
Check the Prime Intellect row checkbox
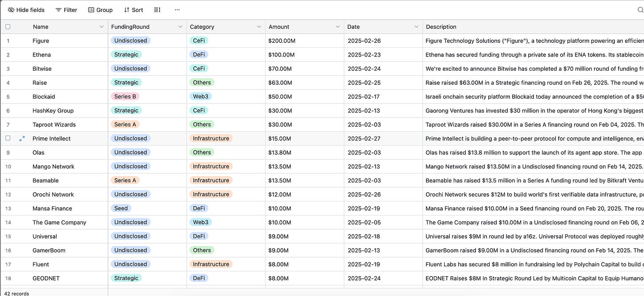tap(8, 138)
